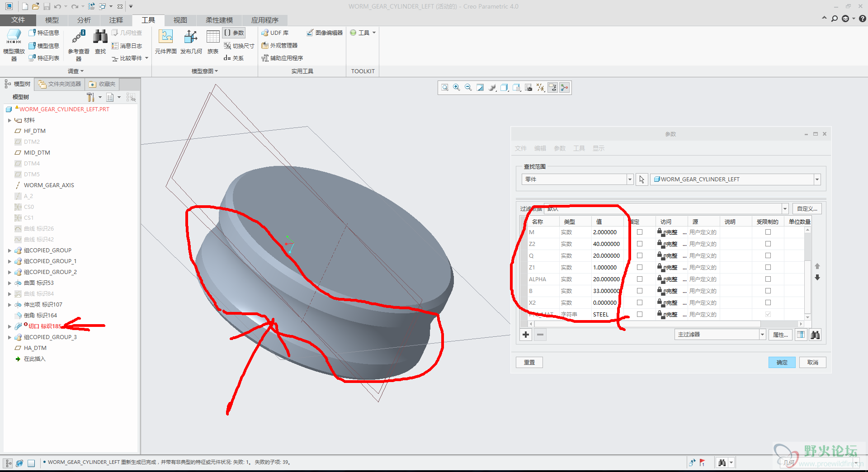This screenshot has width=868, height=472.
Task: Open the 消息日志 message log
Action: [x=127, y=46]
